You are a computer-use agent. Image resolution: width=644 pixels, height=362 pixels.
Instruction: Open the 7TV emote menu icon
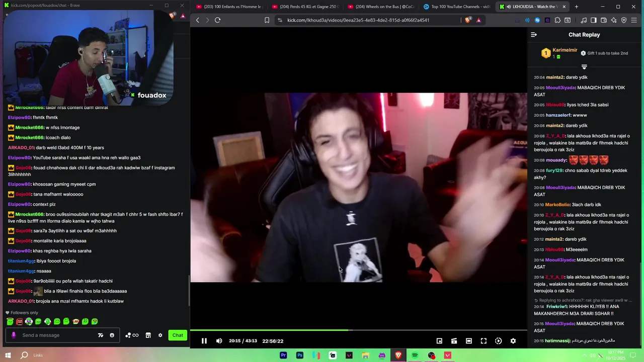click(x=101, y=335)
